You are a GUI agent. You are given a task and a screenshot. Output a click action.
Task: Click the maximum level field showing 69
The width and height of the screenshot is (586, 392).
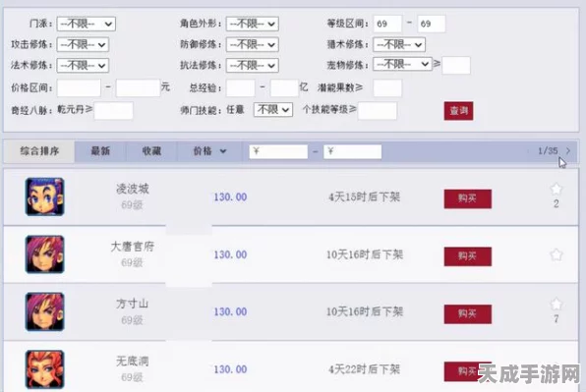click(432, 24)
